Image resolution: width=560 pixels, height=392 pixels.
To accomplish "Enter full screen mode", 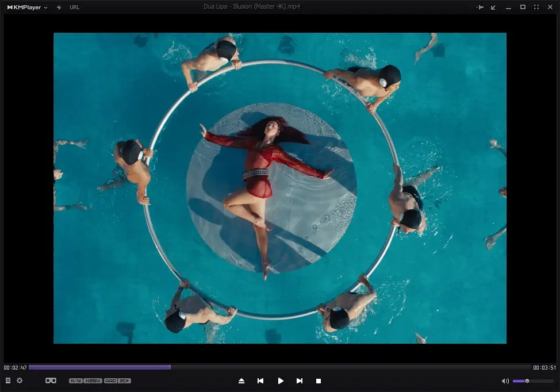I will [536, 7].
